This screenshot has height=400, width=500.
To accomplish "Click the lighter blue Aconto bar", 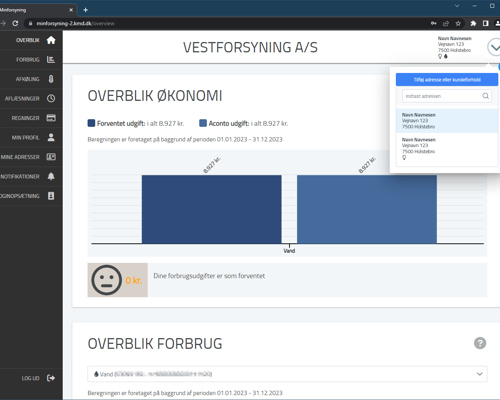I will point(367,209).
